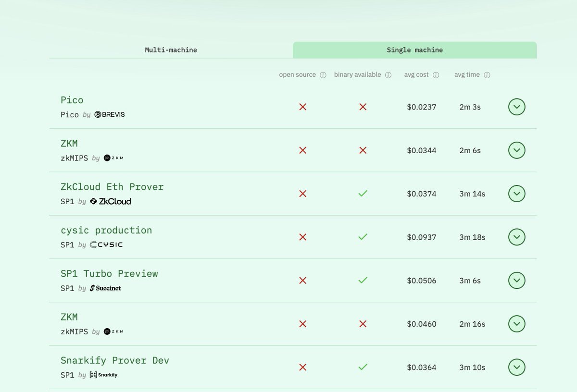Click the Succinct logo
577x392 pixels.
[x=105, y=288]
